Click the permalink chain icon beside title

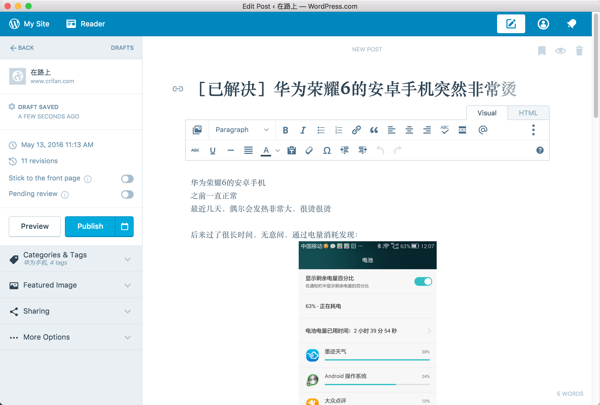(x=178, y=89)
